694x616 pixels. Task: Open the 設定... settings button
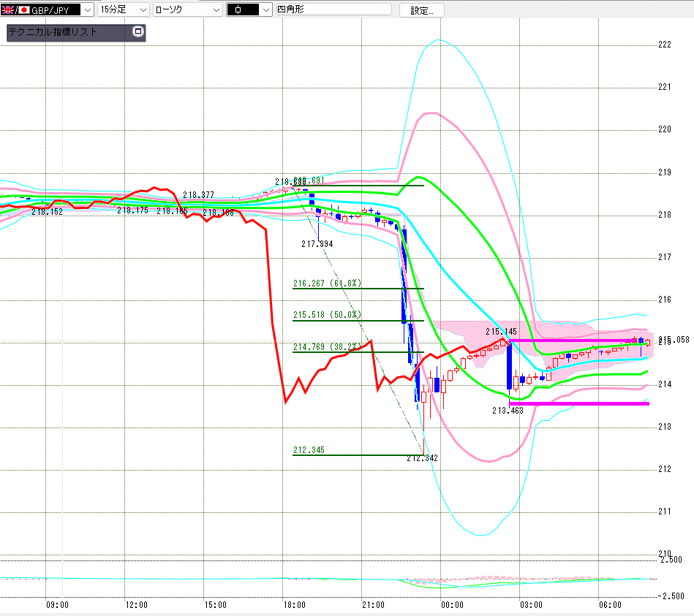coord(421,11)
